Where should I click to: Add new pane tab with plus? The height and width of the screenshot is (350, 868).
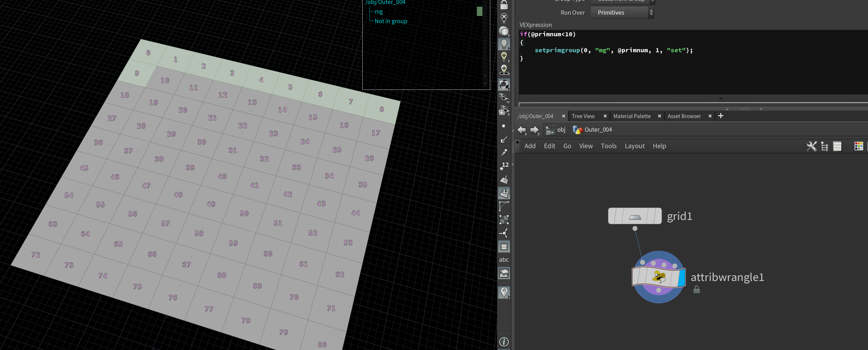coord(721,116)
